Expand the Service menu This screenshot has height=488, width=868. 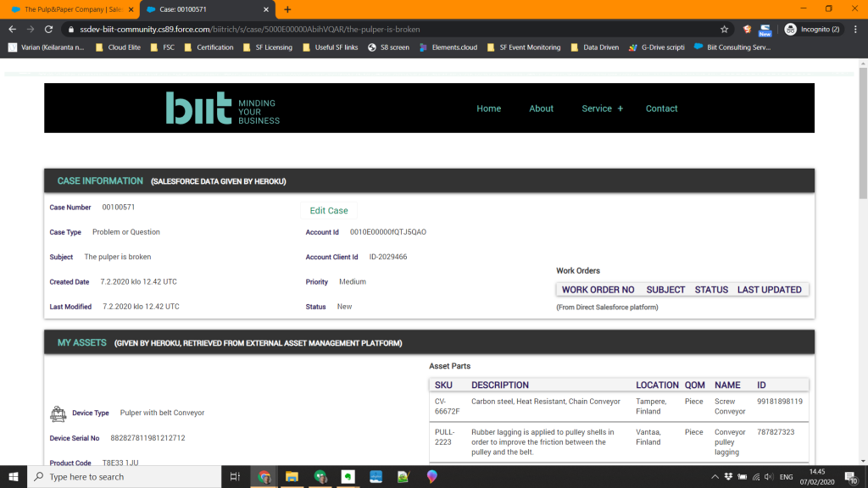[597, 108]
